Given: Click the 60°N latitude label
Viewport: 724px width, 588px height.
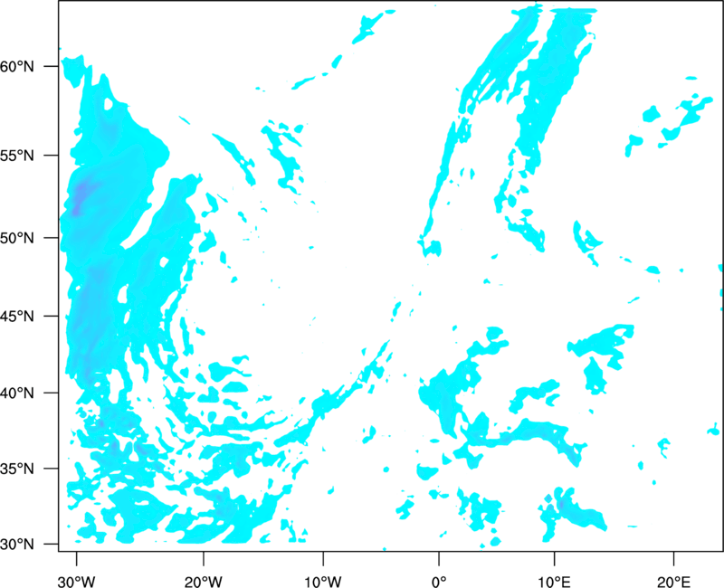Looking at the screenshot, I should tap(17, 66).
